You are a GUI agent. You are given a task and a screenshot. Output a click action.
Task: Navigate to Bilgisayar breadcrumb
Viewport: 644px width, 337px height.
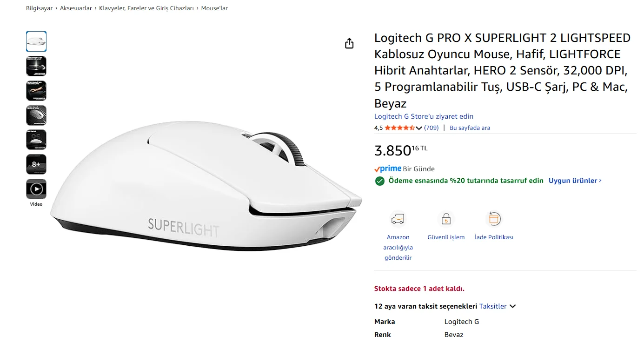coord(39,8)
